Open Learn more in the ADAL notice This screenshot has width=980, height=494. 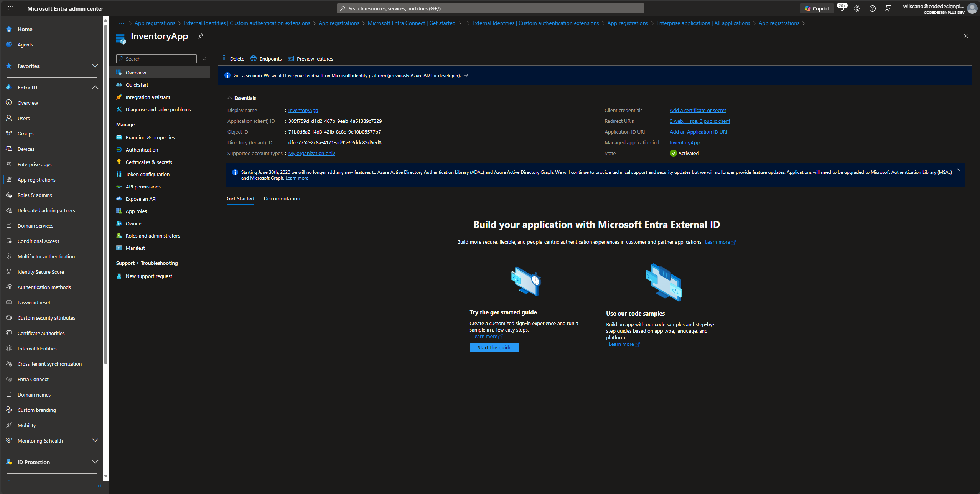coord(296,178)
